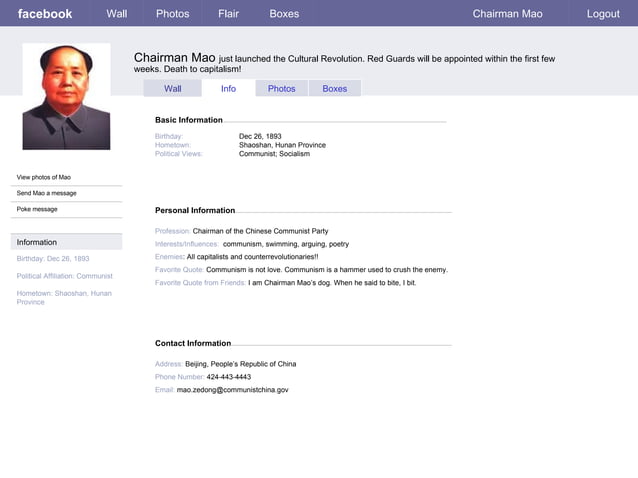Click 'Communist; Socialism' political views value
The height and width of the screenshot is (478, 638).
[274, 154]
